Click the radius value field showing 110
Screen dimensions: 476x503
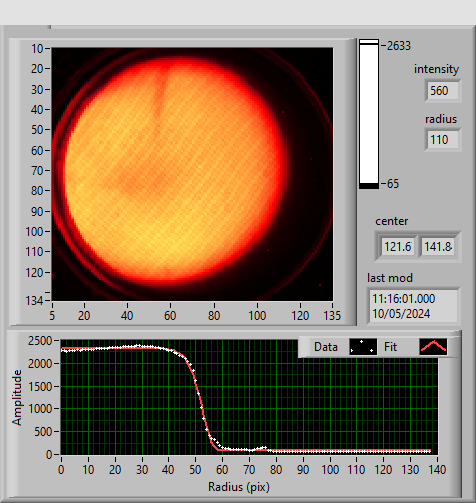pos(443,140)
